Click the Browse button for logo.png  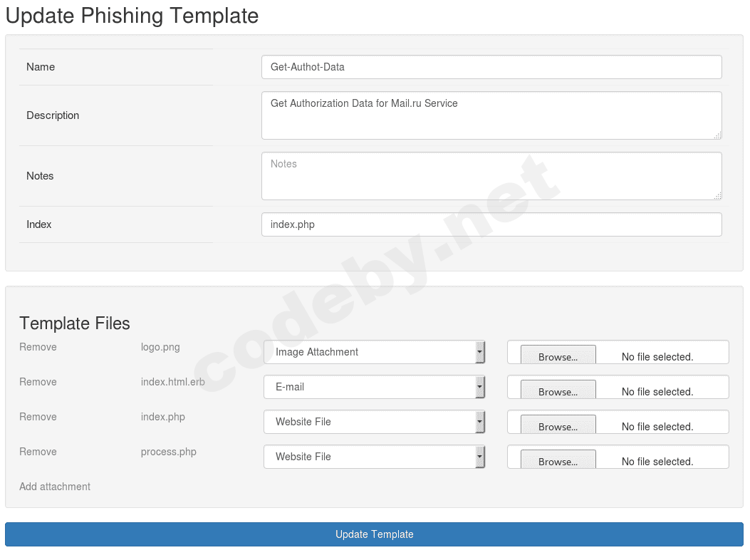[558, 356]
